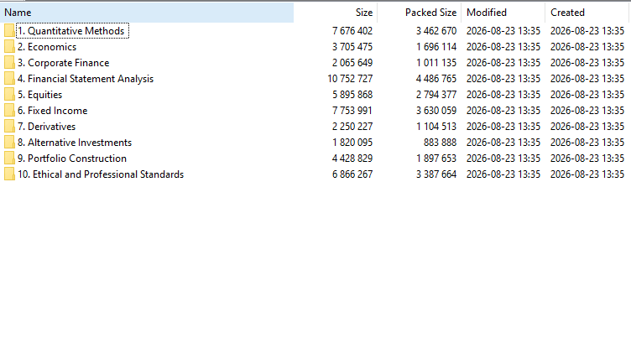Click packed size value 883 888
Screen dimensions: 631x364
[x=440, y=143]
